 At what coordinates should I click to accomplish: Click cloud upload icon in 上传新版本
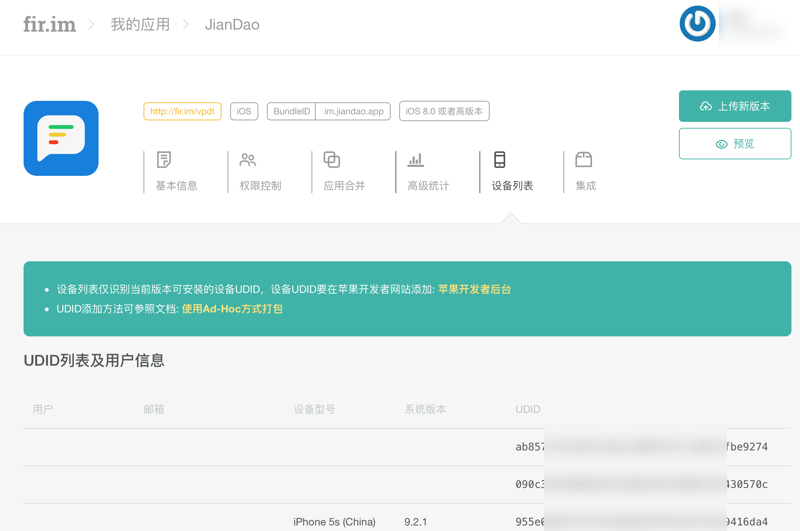[706, 106]
